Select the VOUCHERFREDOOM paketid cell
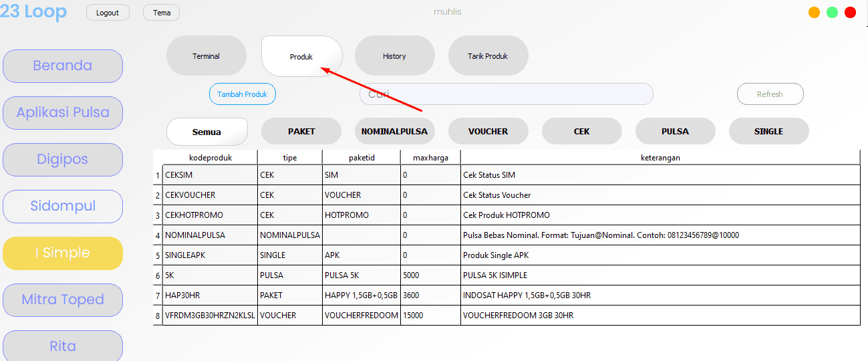The height and width of the screenshot is (361, 868). tap(361, 316)
